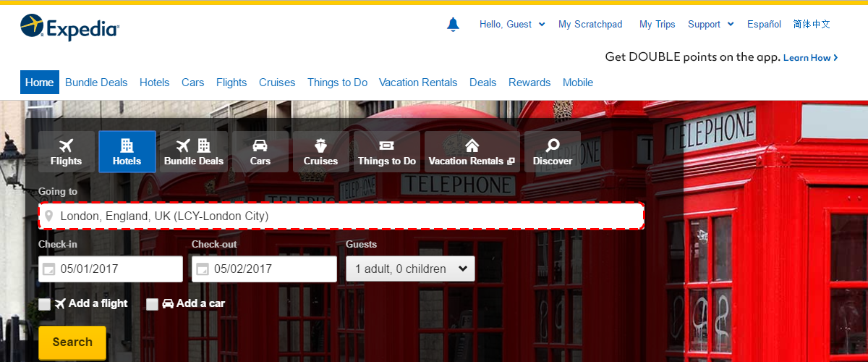
Task: Click the Check-out date field
Action: [x=264, y=269]
